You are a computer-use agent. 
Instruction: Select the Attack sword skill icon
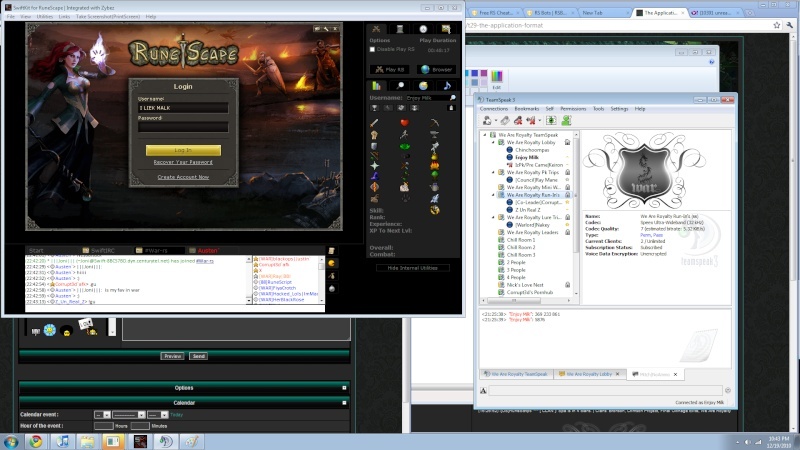[x=374, y=123]
